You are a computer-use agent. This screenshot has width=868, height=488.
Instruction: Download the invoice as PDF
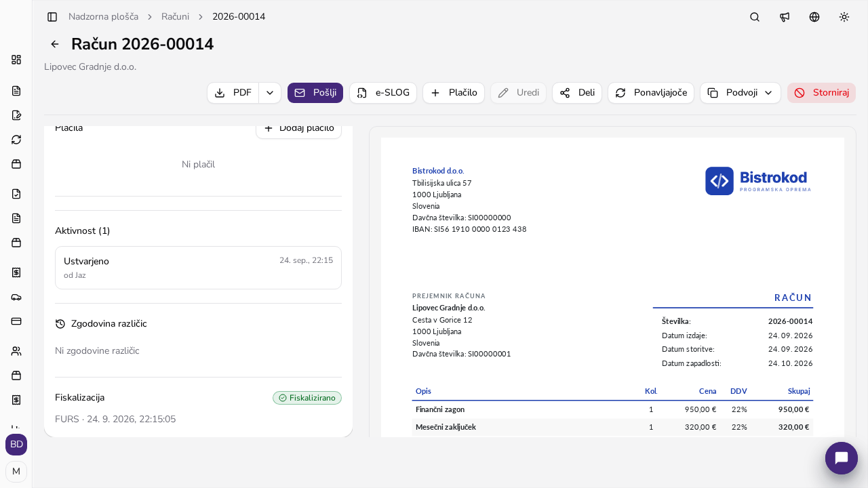233,93
